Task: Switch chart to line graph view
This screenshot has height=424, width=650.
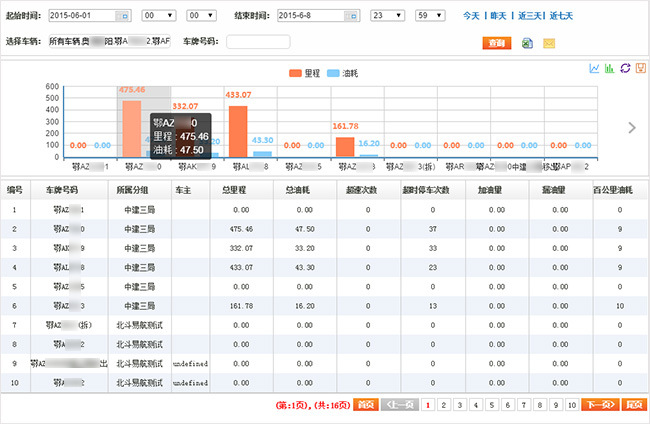Action: [594, 68]
